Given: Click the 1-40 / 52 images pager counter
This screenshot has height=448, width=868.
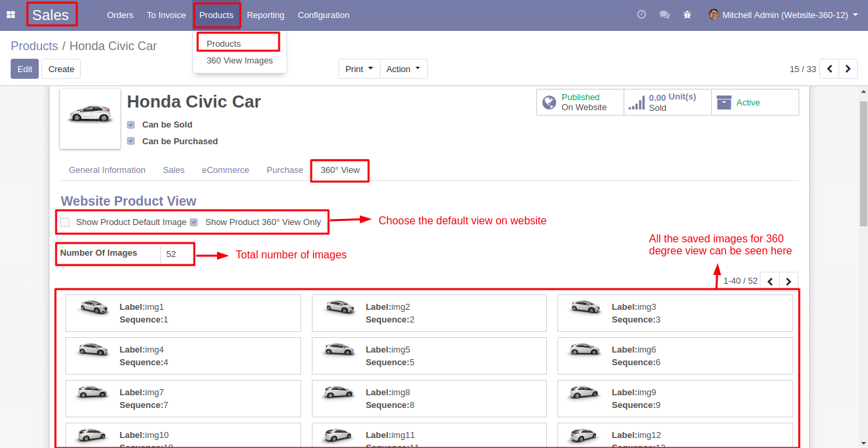Looking at the screenshot, I should [x=740, y=281].
